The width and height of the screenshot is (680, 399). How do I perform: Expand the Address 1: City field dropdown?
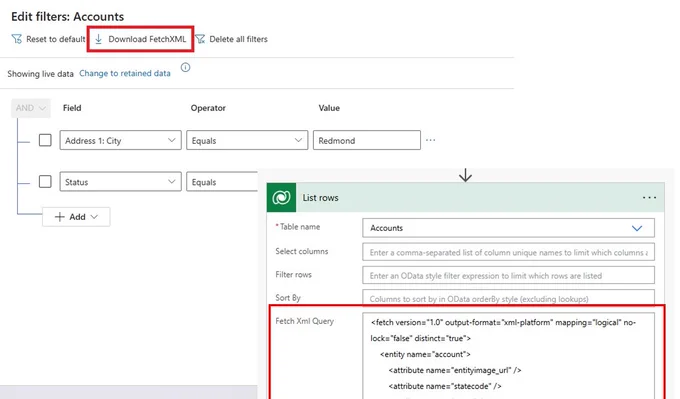172,140
